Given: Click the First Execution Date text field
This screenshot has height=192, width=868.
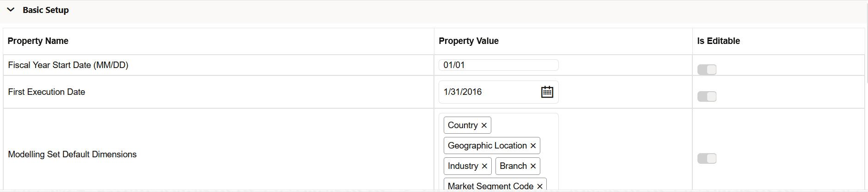Looking at the screenshot, I should coord(490,92).
